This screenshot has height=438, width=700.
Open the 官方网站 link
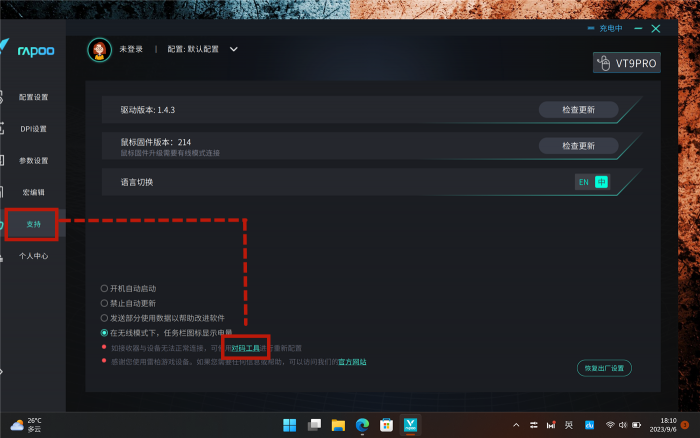[351, 362]
